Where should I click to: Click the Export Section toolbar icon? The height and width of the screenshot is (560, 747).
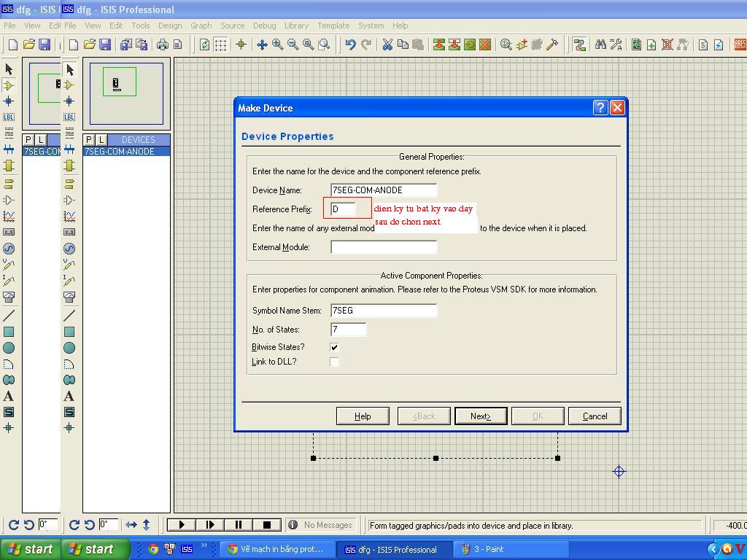[x=142, y=44]
